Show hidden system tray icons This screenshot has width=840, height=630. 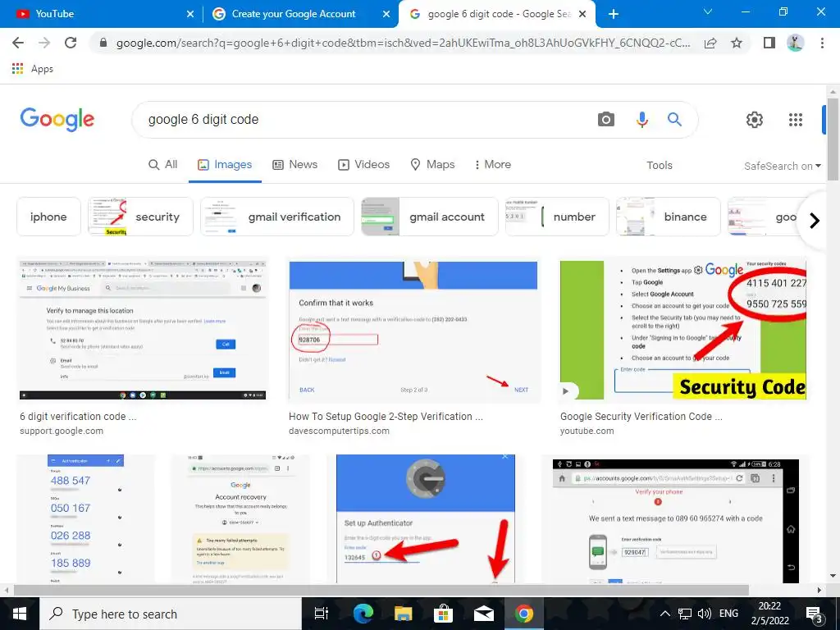[664, 614]
